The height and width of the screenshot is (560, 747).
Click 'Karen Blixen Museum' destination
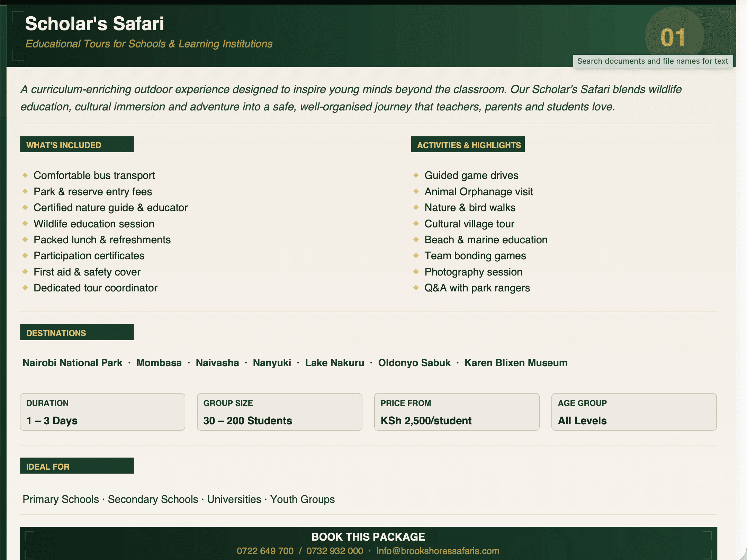tap(516, 363)
